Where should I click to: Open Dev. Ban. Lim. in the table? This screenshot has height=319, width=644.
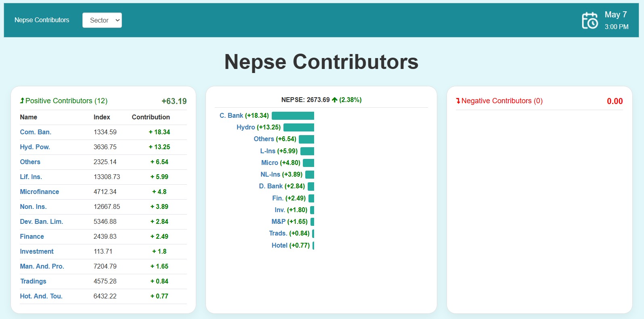coord(42,221)
